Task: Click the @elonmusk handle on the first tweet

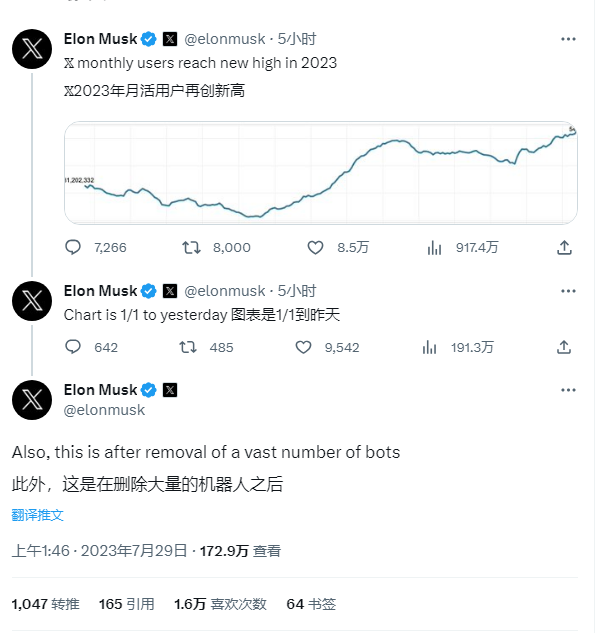Action: [x=225, y=39]
